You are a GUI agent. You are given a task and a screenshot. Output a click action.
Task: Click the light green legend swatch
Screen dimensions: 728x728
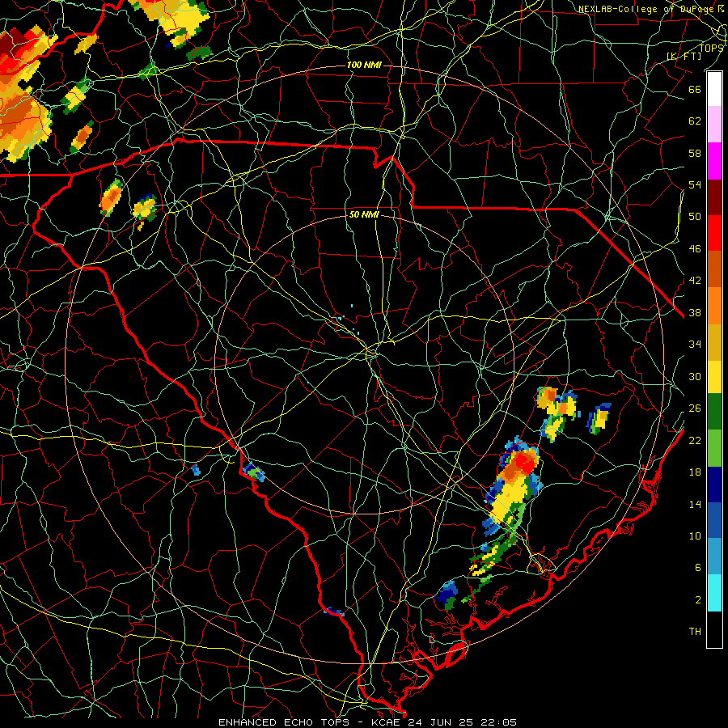(714, 448)
